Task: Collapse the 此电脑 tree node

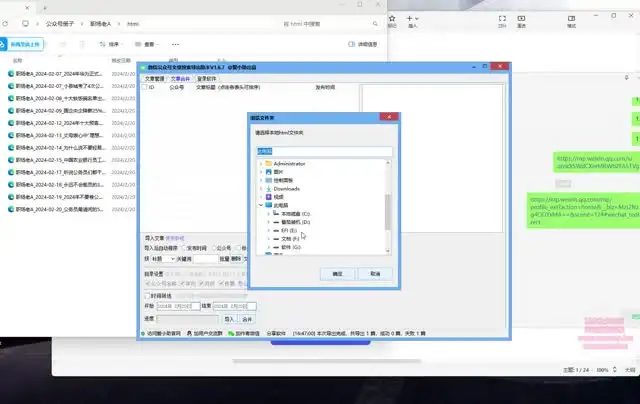Action: tap(259, 205)
